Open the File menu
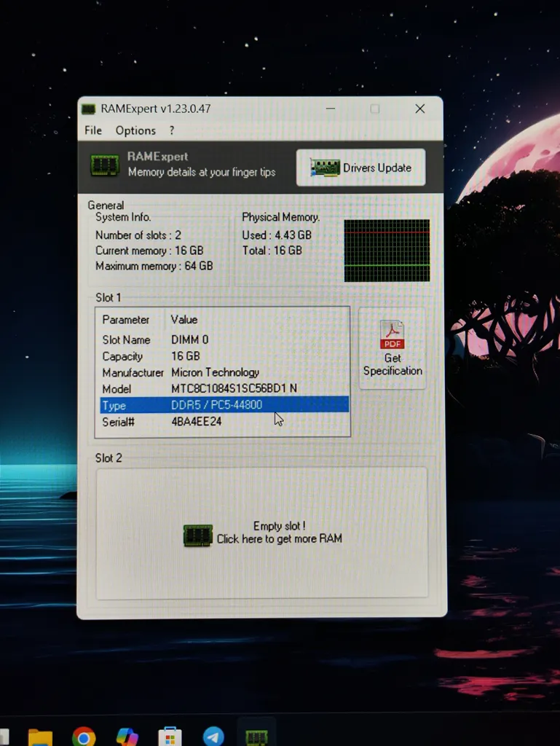This screenshot has width=560, height=746. (93, 130)
